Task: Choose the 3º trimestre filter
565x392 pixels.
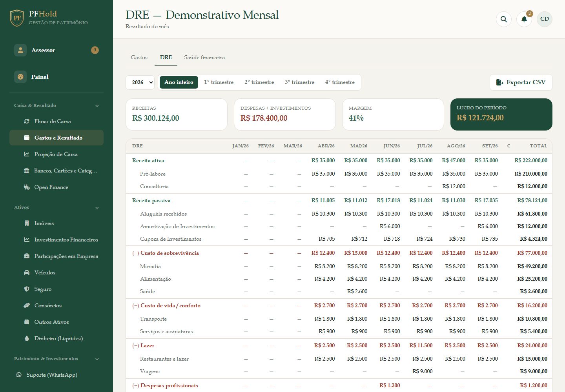Action: 299,82
